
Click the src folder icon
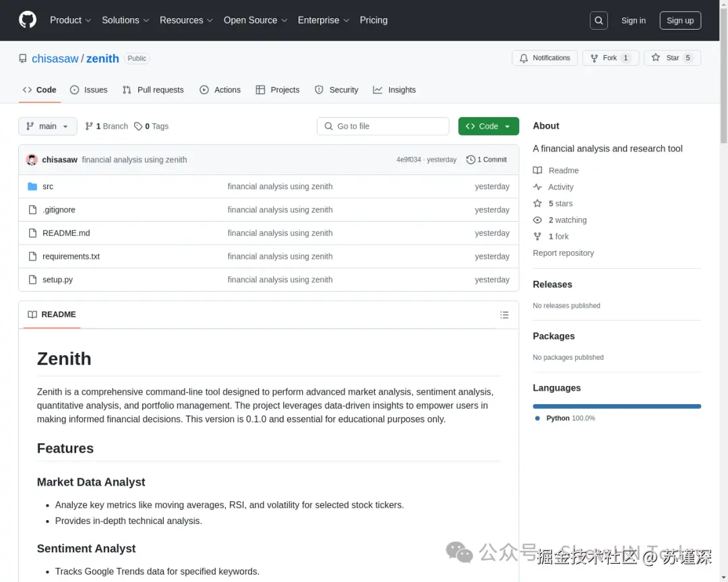coord(32,187)
